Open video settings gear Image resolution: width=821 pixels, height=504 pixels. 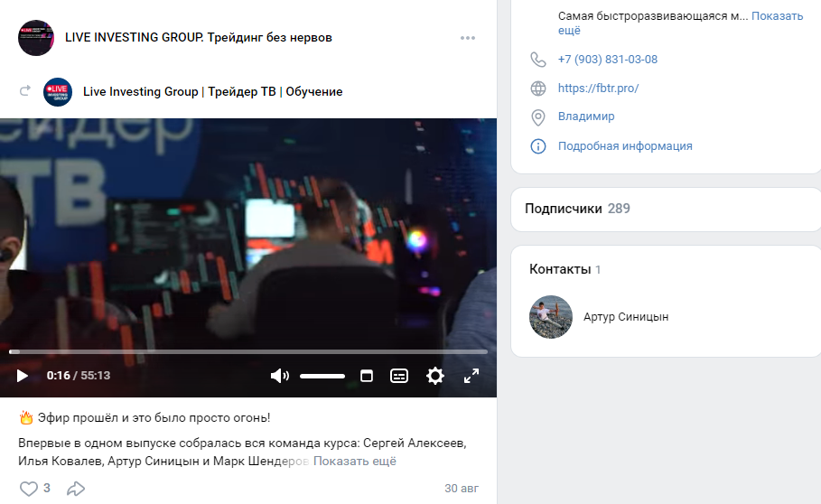pos(435,376)
